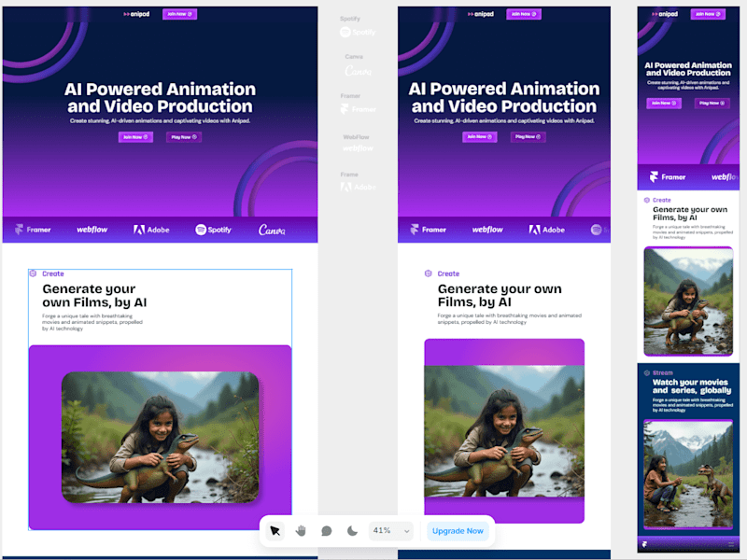Click Create label icon in desktop frame

coord(33,273)
